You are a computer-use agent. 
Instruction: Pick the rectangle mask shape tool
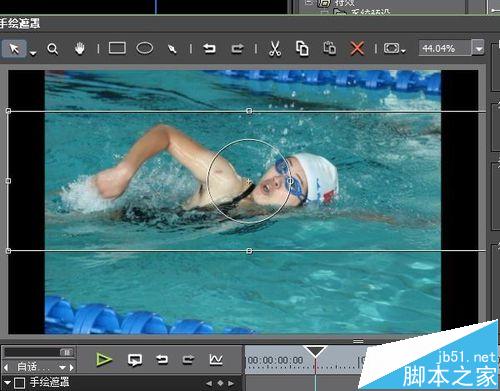[x=117, y=48]
